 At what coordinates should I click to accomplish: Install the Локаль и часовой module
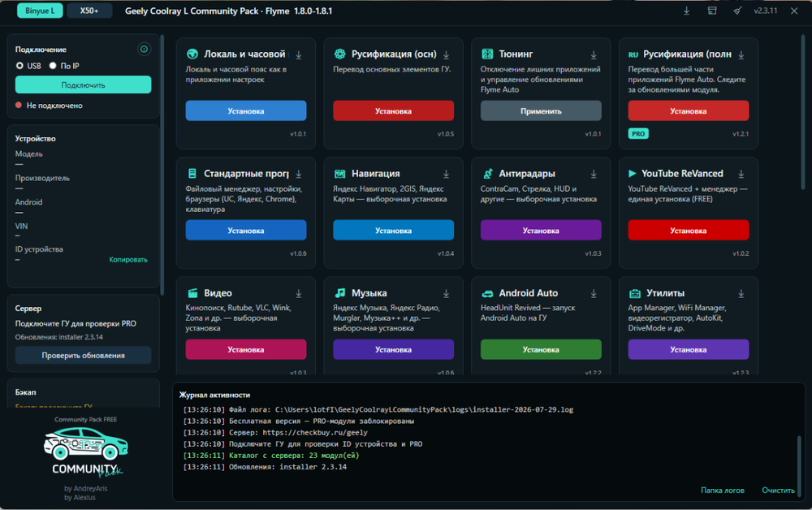tap(246, 110)
